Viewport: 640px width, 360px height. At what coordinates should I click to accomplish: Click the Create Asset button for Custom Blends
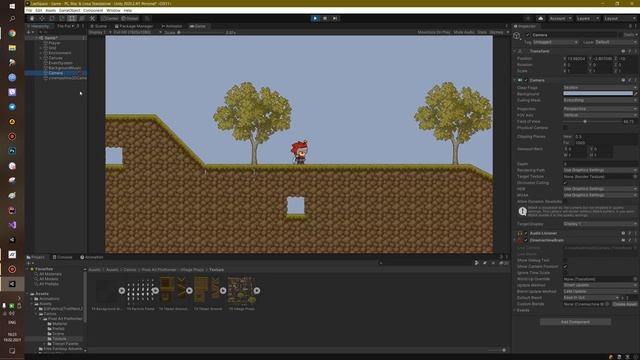(624, 304)
